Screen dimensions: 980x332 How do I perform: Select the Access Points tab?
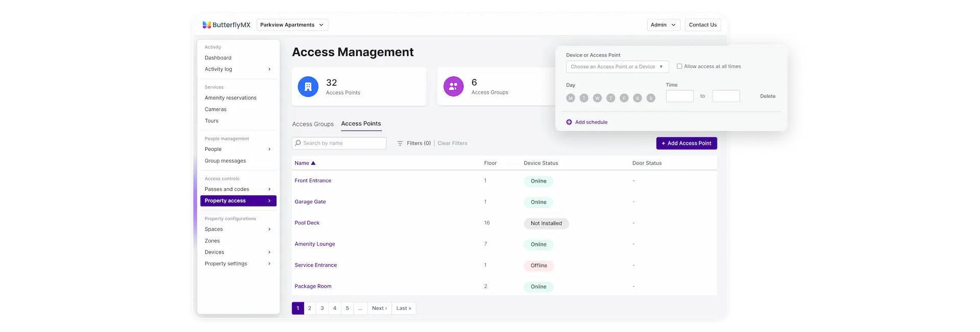point(361,123)
